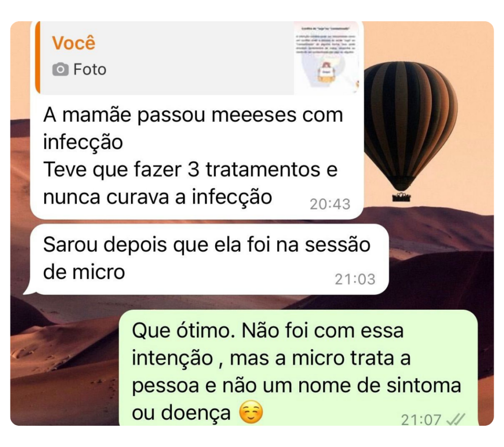Tap the orange bar of quoted reply
Image resolution: width=504 pixels, height=447 pixels.
pyautogui.click(x=37, y=58)
